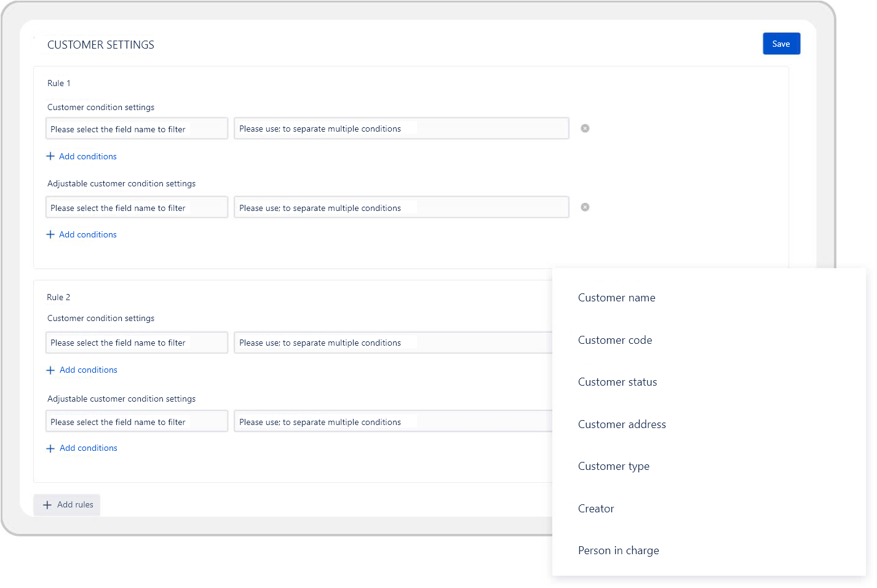This screenshot has width=877, height=588.
Task: Click Rule 1 adjustable condition value input
Action: (x=401, y=207)
